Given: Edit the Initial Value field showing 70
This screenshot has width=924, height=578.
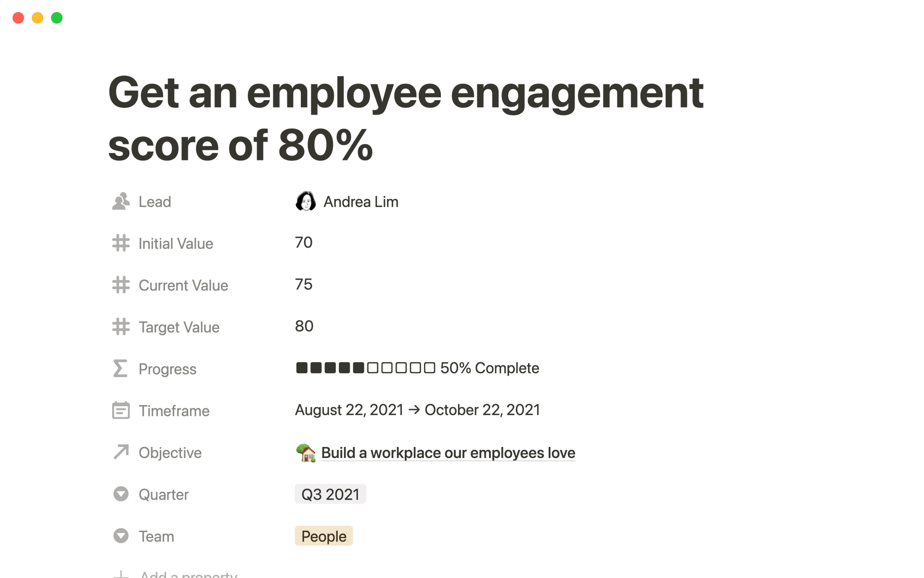Looking at the screenshot, I should 304,242.
